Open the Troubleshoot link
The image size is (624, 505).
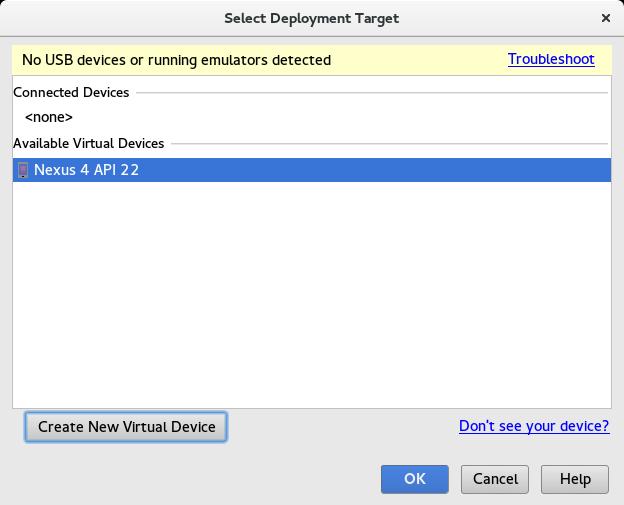(x=551, y=59)
